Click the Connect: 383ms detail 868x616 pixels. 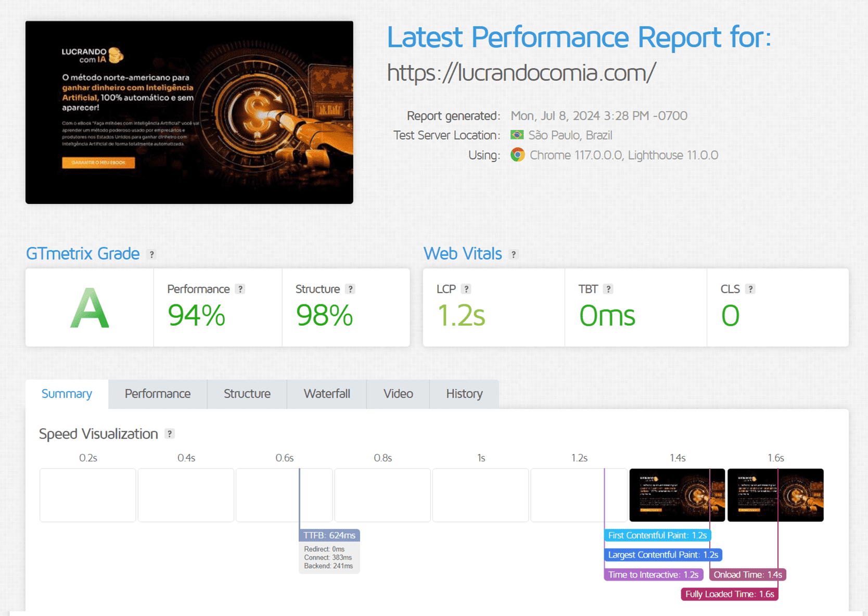coord(328,558)
